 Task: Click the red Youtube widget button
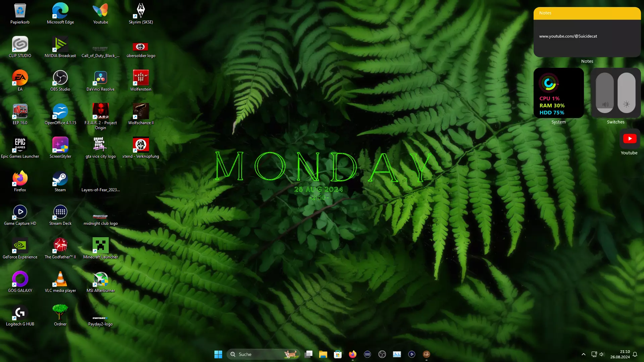[x=630, y=139]
